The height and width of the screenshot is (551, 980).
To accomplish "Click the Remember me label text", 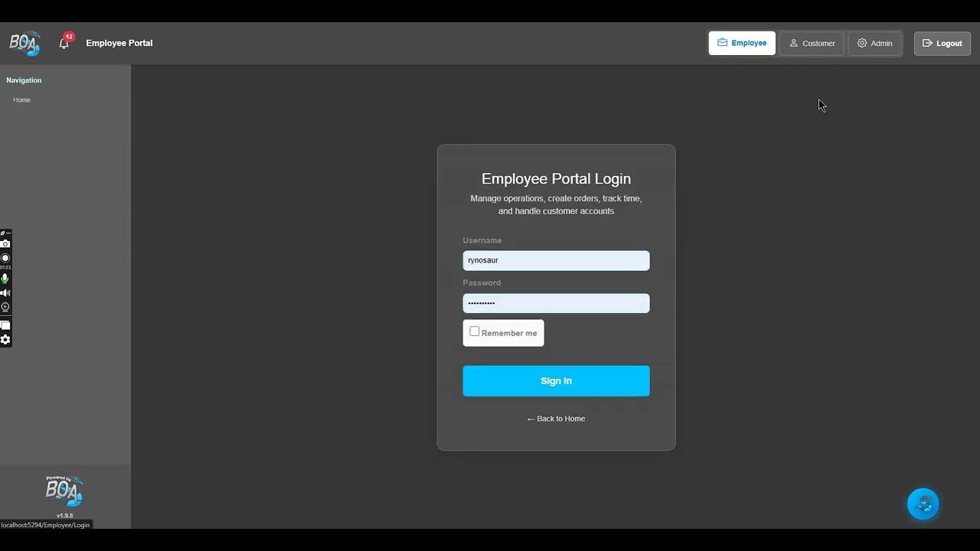I will [x=509, y=333].
